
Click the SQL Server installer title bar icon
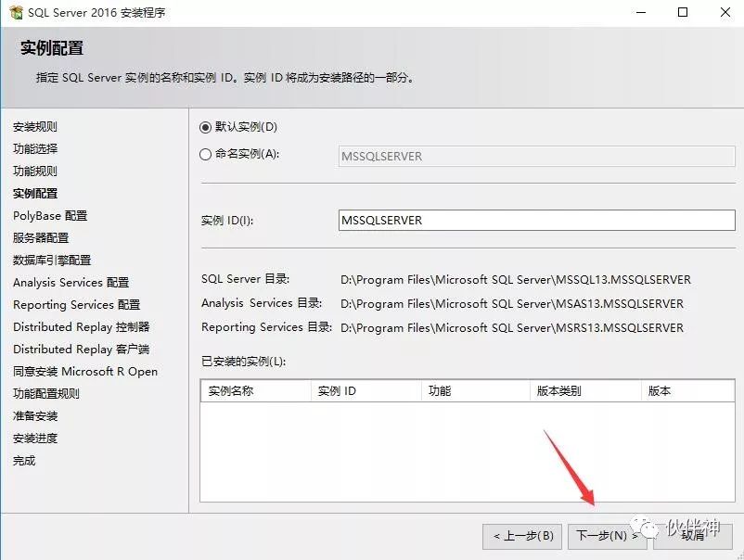click(16, 13)
